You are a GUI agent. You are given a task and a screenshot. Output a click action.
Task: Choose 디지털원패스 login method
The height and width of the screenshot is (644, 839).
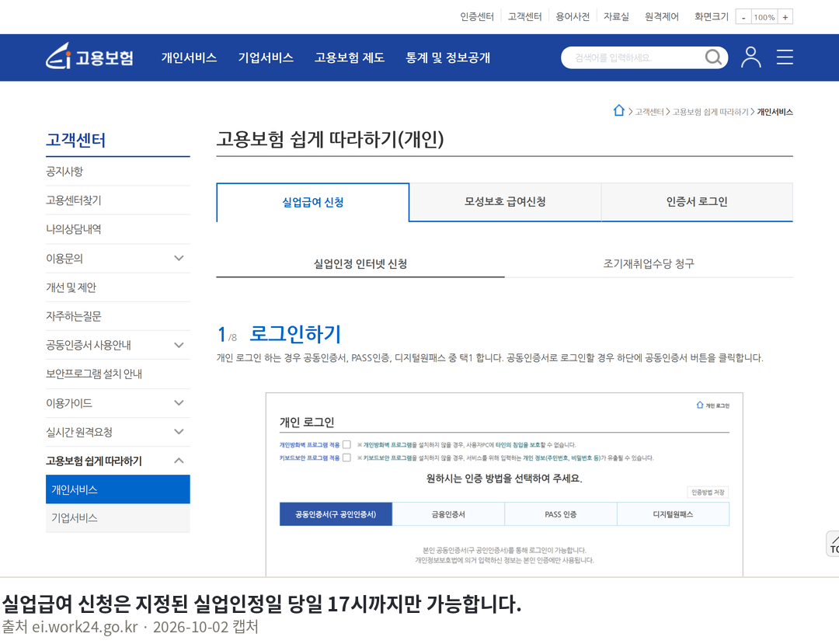point(673,514)
